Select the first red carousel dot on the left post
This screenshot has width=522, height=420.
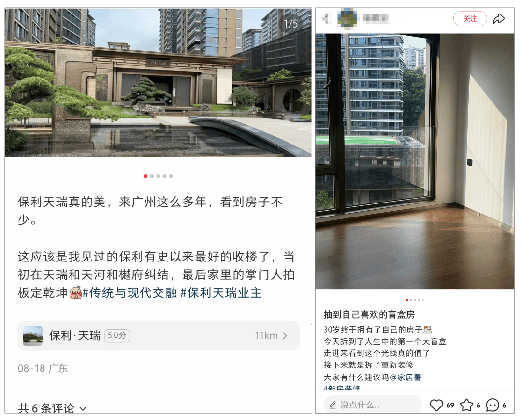(x=145, y=176)
